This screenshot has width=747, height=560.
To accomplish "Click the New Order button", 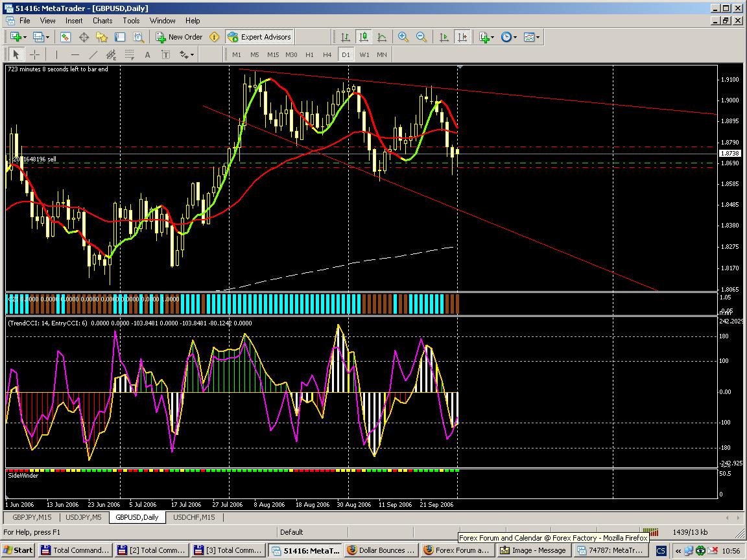I will [x=179, y=37].
